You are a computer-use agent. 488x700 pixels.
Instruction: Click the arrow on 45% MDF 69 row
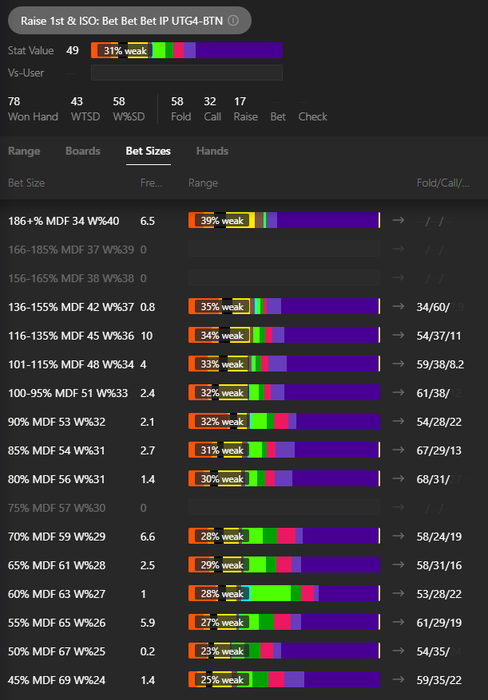(398, 679)
